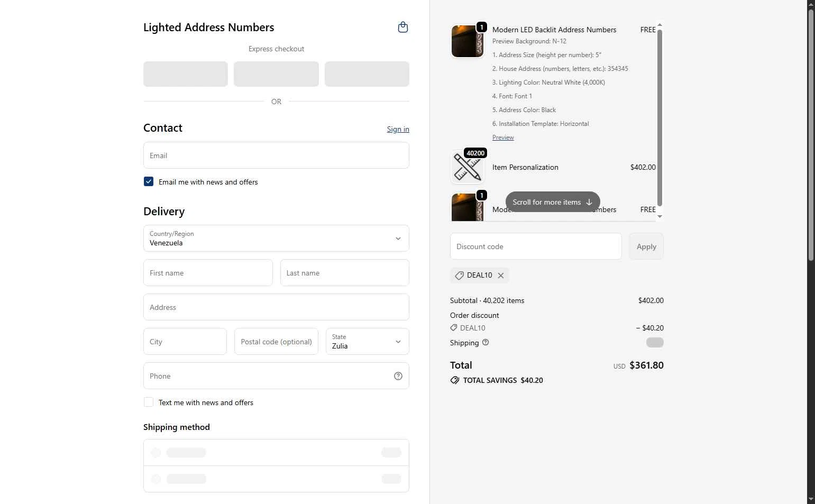Focus the Last name field
Image resolution: width=815 pixels, height=504 pixels.
[x=345, y=273]
